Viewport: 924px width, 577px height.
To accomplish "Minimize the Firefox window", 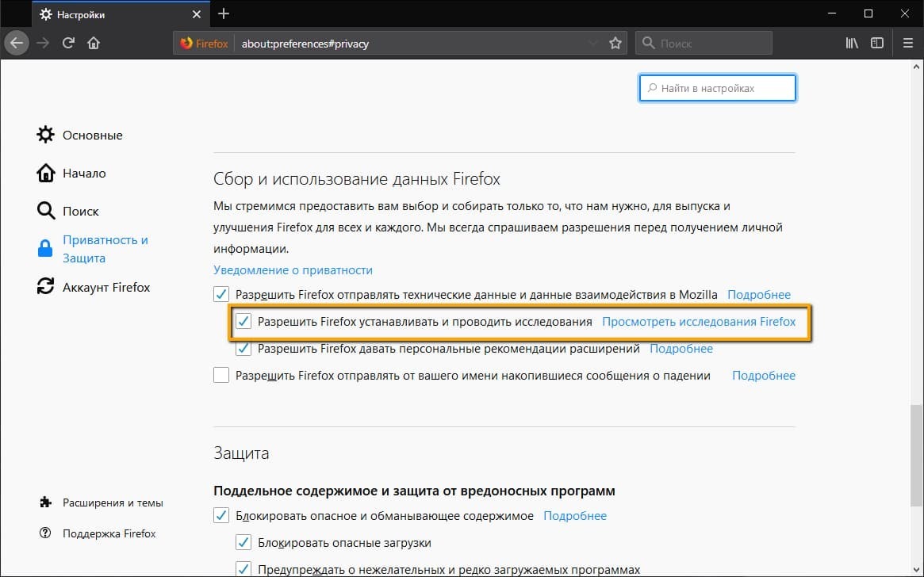I will tap(831, 13).
